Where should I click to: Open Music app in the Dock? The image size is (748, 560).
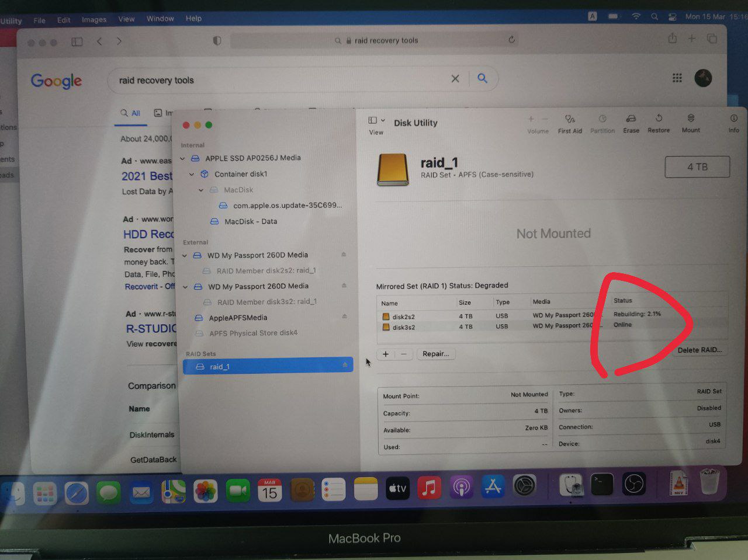click(x=429, y=488)
